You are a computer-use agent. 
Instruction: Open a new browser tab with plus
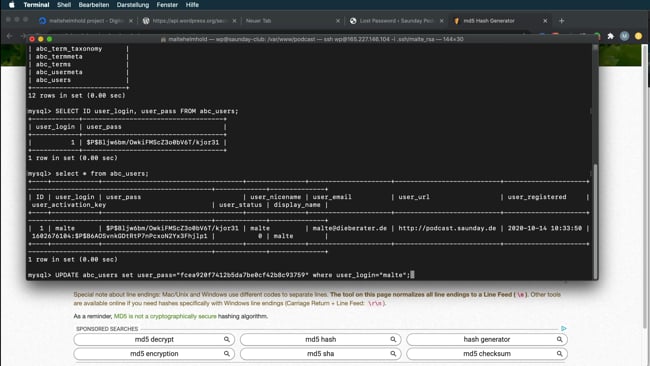562,21
